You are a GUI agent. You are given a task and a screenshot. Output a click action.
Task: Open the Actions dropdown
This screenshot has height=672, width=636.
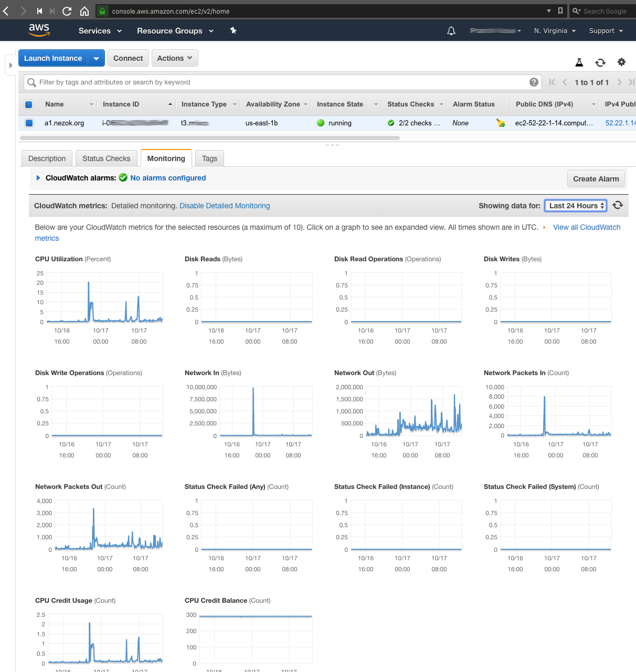175,58
